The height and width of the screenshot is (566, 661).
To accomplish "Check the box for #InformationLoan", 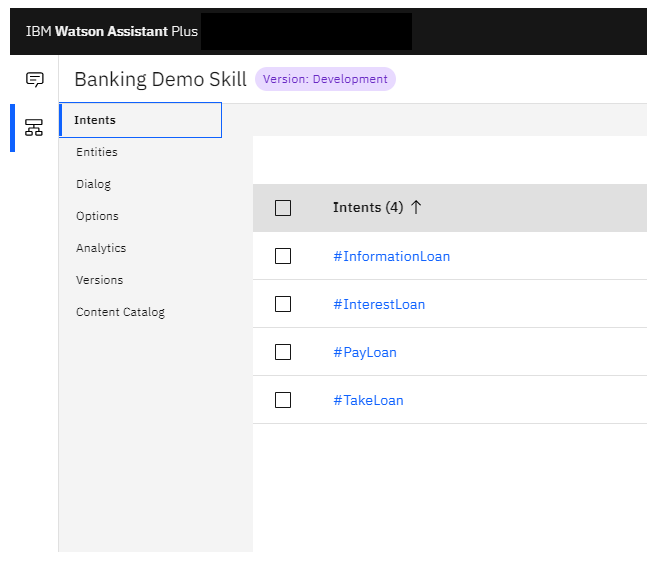I will click(283, 256).
